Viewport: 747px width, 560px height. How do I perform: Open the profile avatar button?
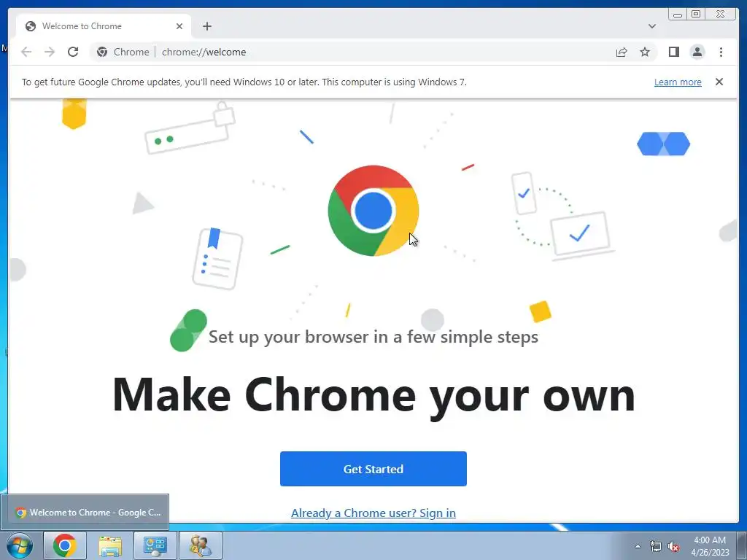[697, 52]
